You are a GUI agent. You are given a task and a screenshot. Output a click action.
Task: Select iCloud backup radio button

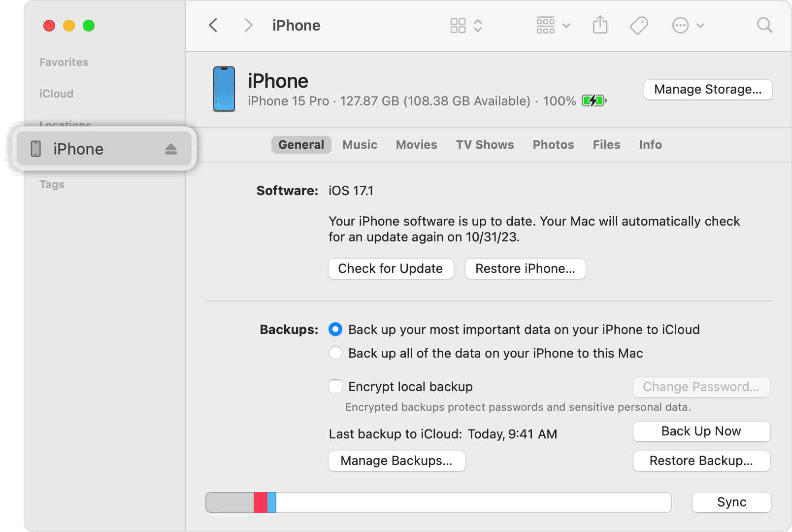[335, 329]
